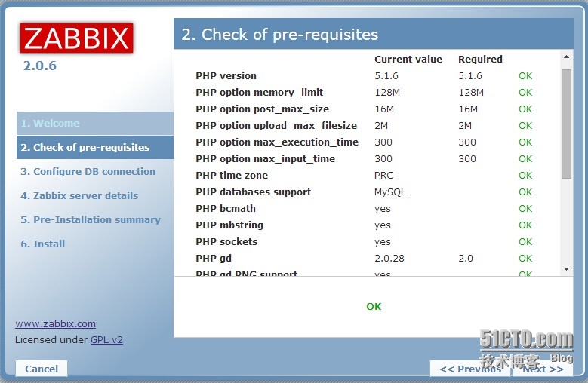The width and height of the screenshot is (588, 383).
Task: Click 'PHP option post_max_size' label
Action: [262, 109]
